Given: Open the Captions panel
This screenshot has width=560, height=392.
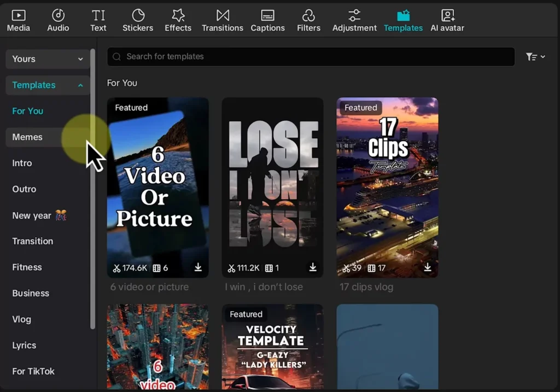Looking at the screenshot, I should (267, 21).
